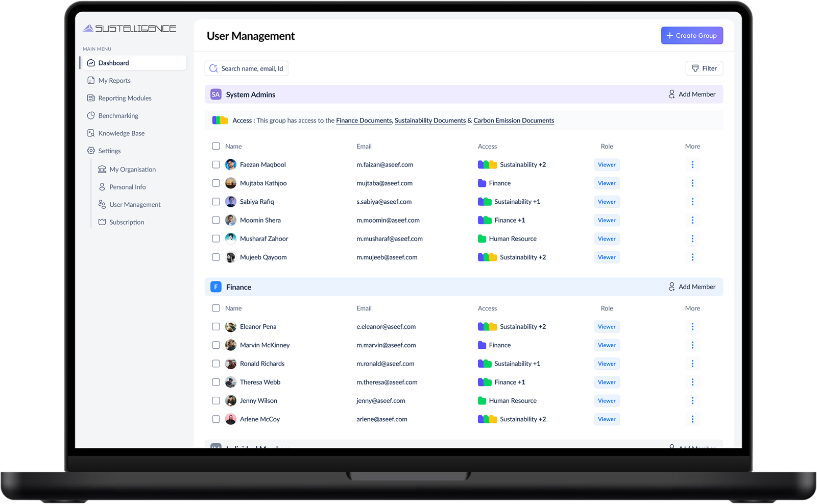Screen dimensions: 817x504
Task: Click the Filter funnel icon
Action: coord(695,68)
